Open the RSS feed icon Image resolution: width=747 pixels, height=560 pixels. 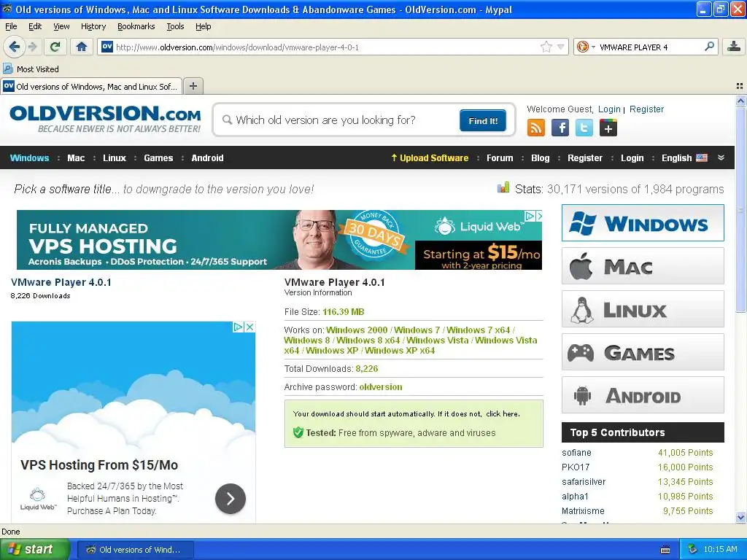[x=536, y=128]
